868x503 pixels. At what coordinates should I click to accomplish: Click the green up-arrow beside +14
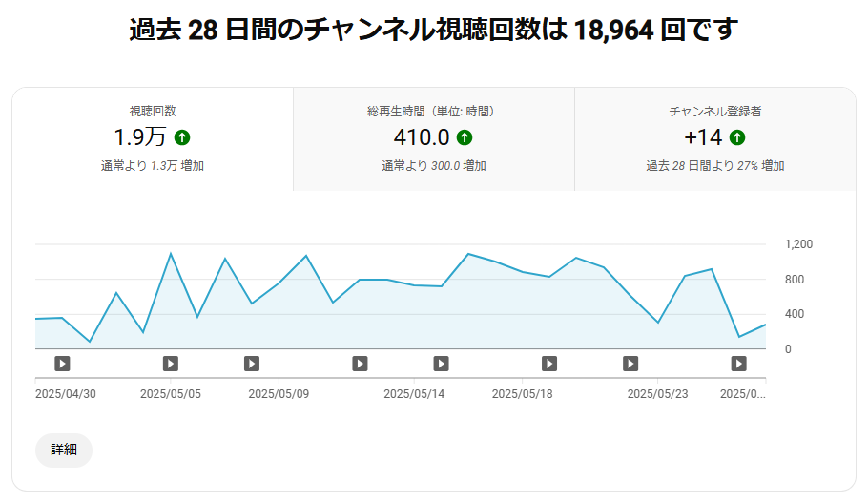pyautogui.click(x=737, y=137)
